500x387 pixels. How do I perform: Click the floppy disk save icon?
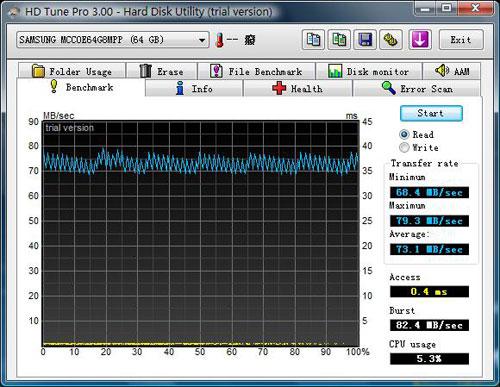pyautogui.click(x=365, y=40)
